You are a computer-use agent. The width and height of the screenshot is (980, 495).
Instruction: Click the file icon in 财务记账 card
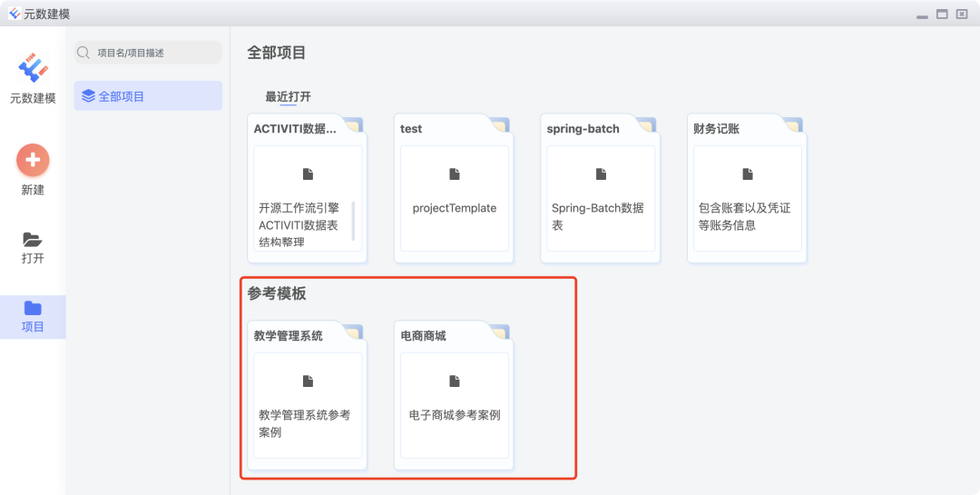(x=748, y=174)
